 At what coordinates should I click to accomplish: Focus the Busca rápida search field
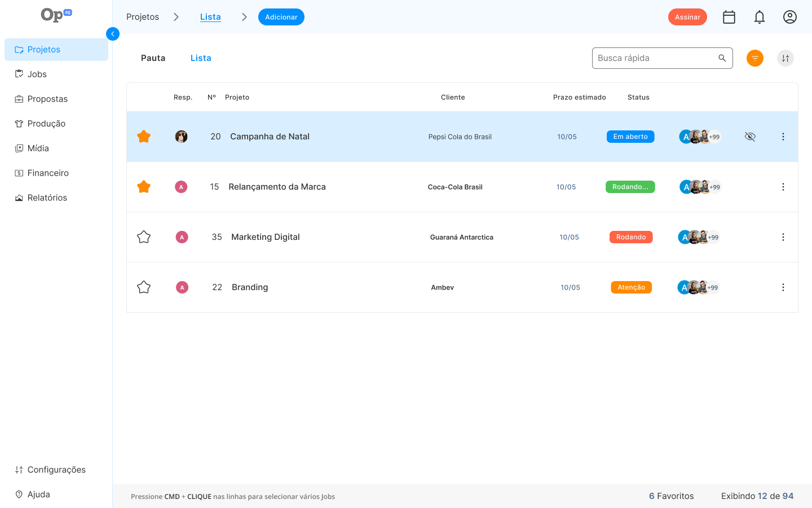tap(654, 58)
